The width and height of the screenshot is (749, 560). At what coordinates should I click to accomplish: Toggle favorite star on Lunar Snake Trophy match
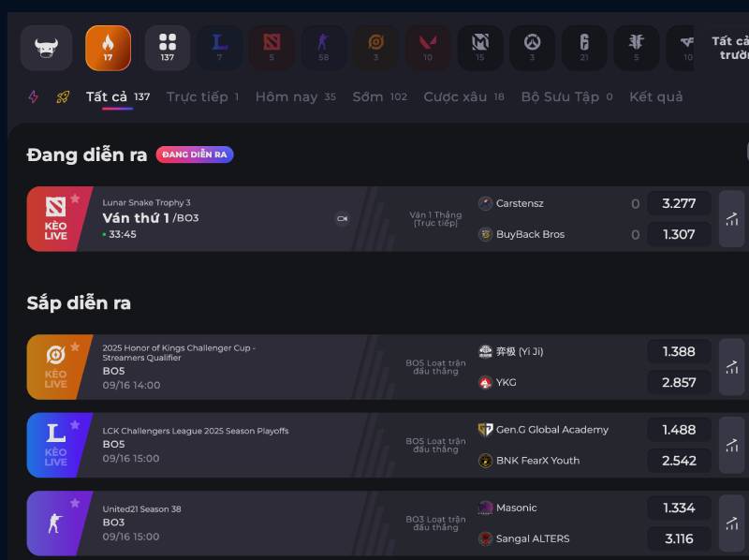point(75,199)
